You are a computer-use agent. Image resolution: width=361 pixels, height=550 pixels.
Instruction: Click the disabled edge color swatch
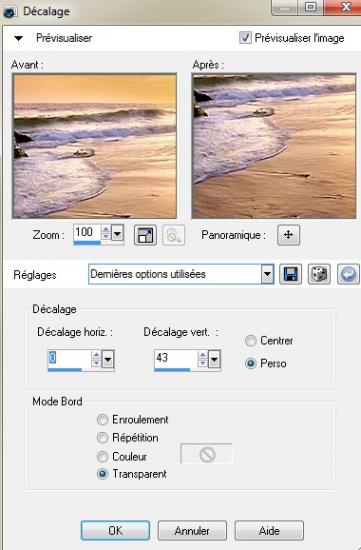point(206,454)
